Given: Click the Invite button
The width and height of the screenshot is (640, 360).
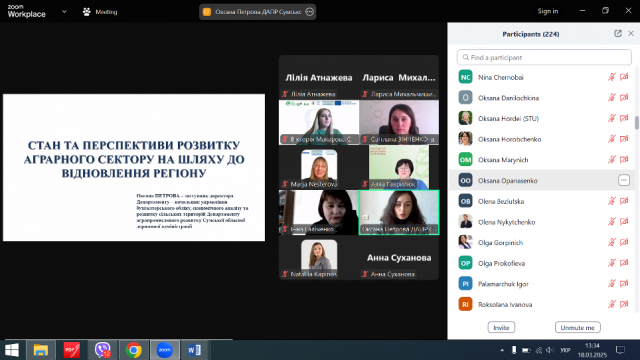Looking at the screenshot, I should pos(501,327).
